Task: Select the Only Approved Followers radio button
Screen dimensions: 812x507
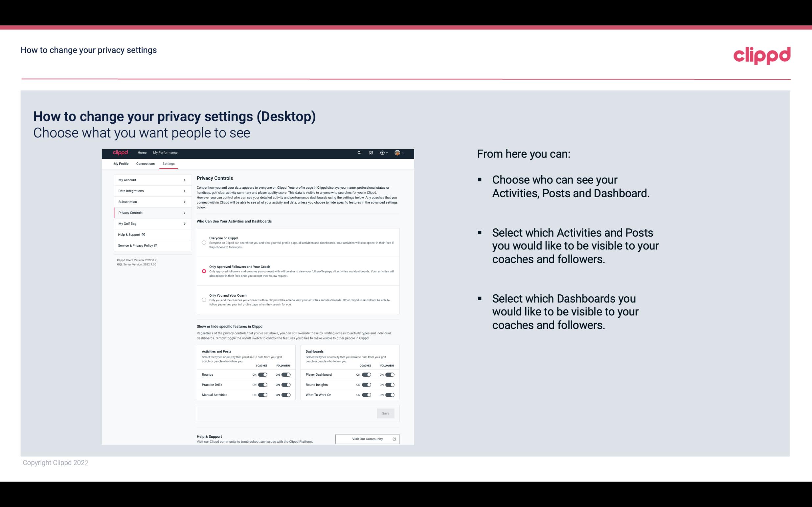Action: 203,271
